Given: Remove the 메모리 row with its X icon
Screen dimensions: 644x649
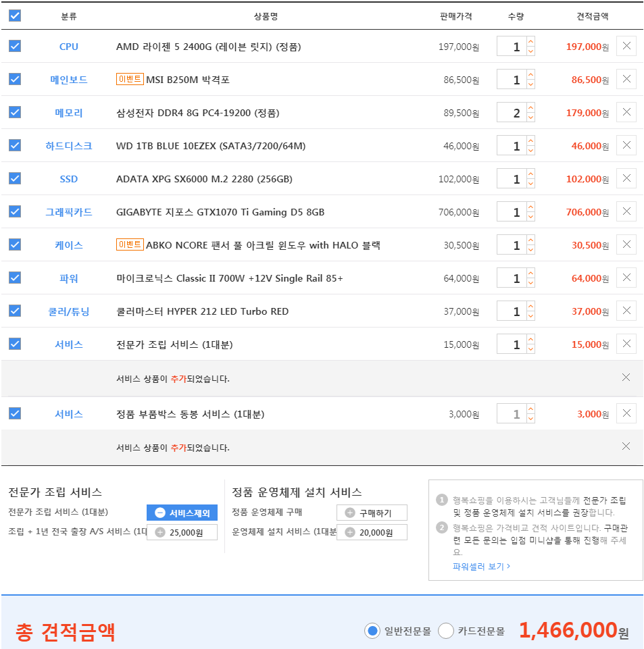Looking at the screenshot, I should (626, 112).
